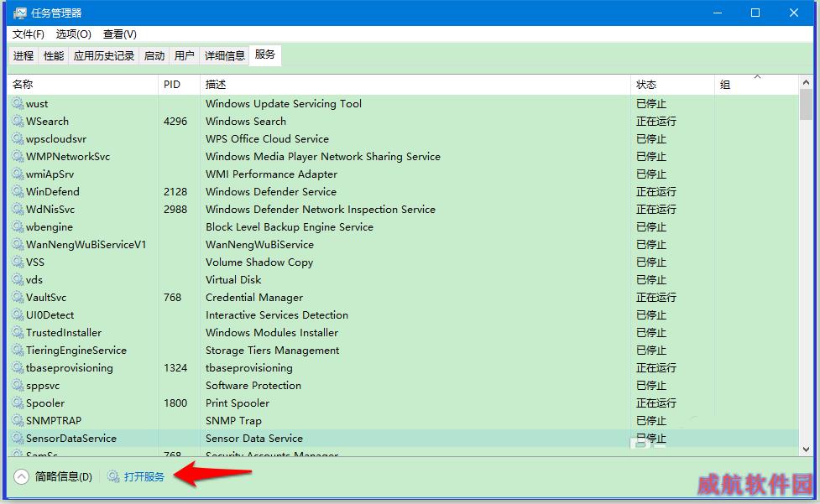Click the vertical scrollbar thumb

(x=806, y=105)
